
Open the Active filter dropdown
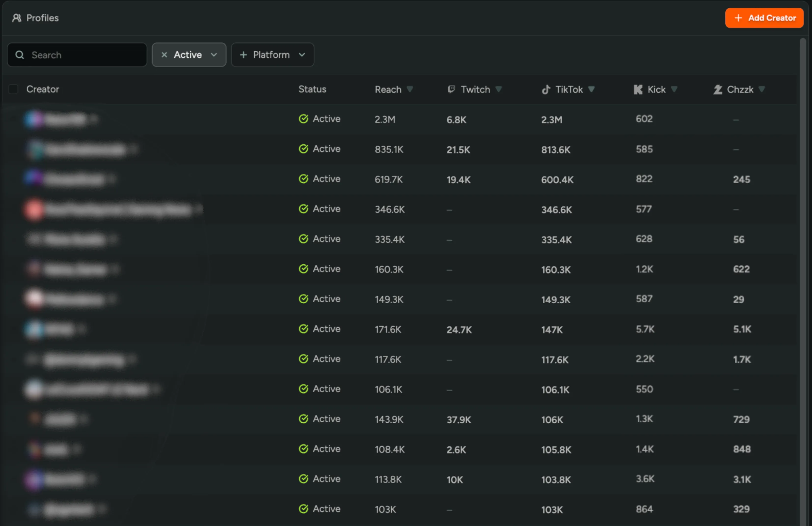(x=214, y=55)
